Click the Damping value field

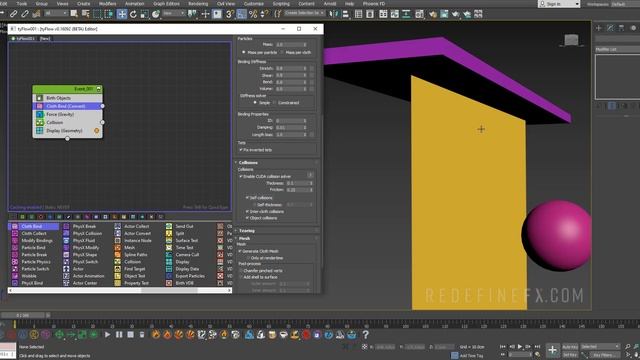coord(291,127)
